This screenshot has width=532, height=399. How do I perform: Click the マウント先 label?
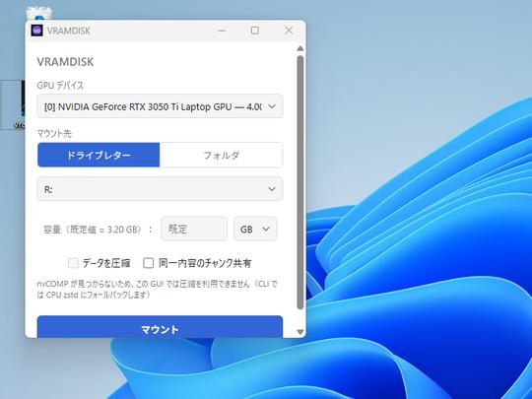pyautogui.click(x=54, y=134)
